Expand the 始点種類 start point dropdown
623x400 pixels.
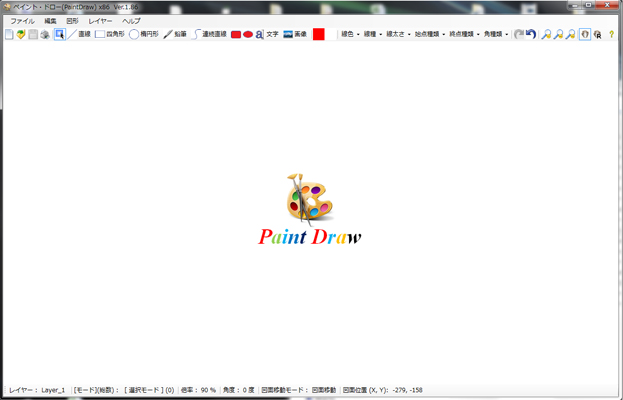[x=430, y=35]
